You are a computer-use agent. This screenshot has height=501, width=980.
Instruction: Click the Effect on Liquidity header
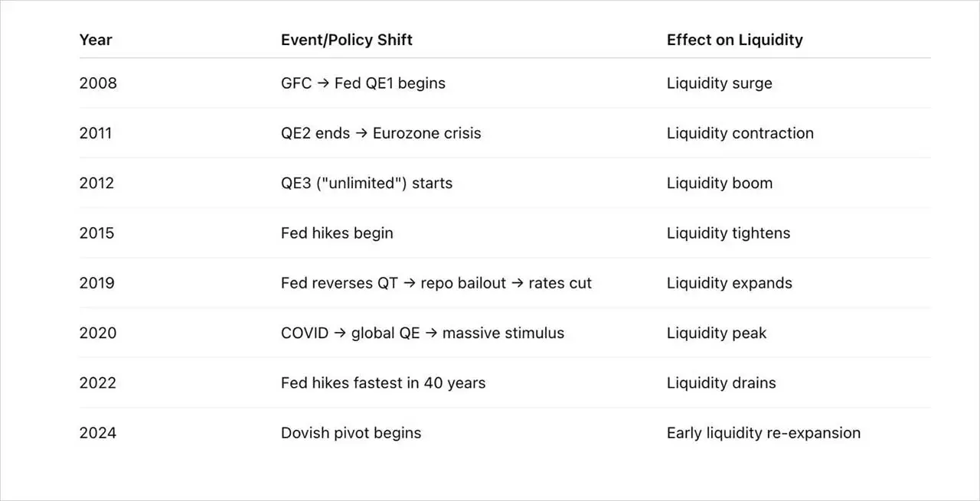pos(734,40)
